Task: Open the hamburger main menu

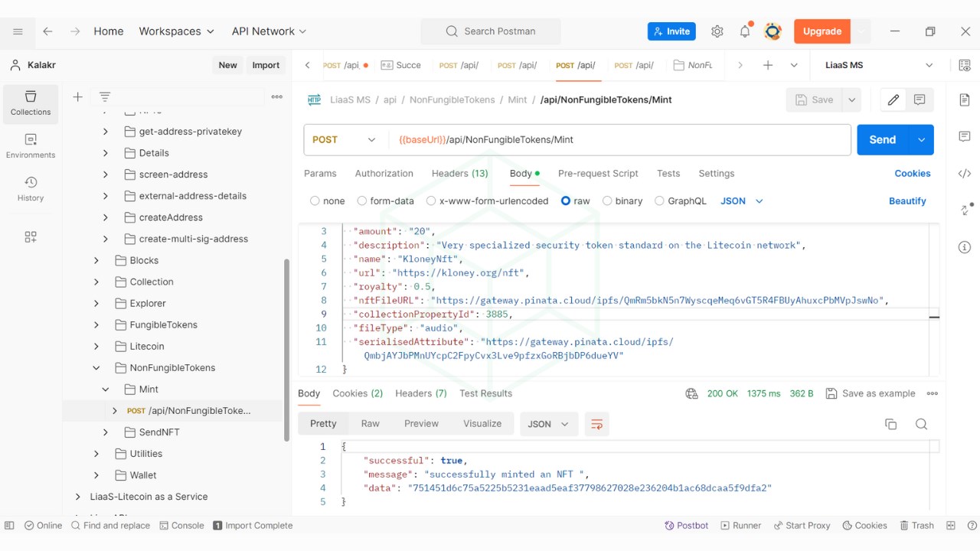Action: [18, 31]
